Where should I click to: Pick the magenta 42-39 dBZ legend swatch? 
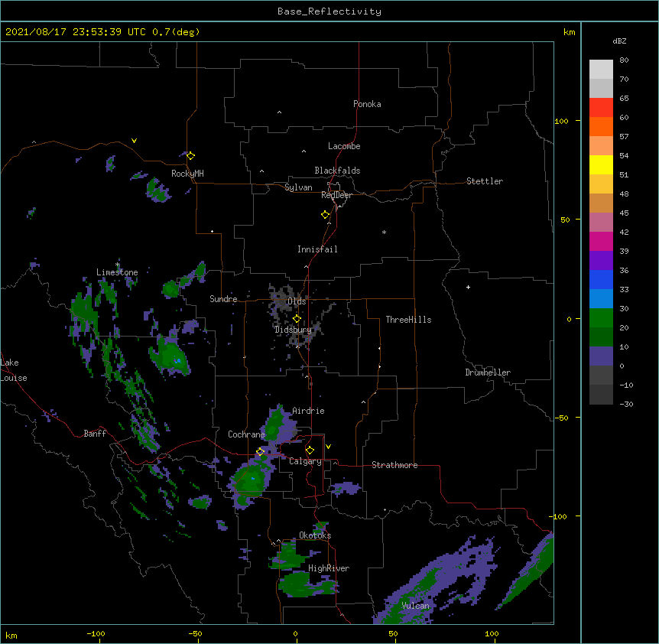click(601, 242)
